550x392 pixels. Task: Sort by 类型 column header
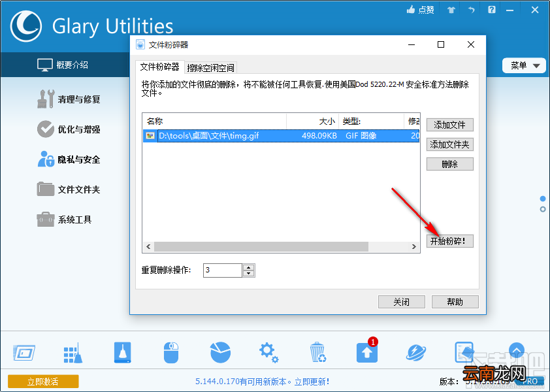tap(371, 122)
